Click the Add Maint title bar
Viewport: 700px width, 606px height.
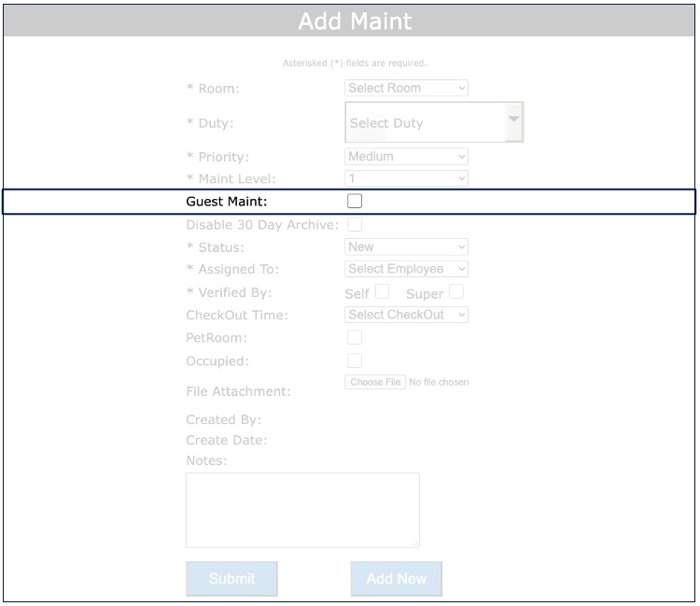355,21
